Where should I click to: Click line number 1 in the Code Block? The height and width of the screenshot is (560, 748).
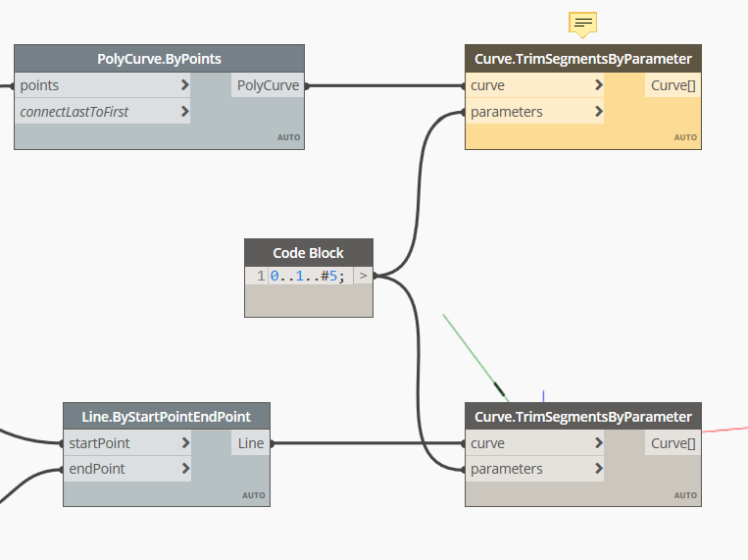pyautogui.click(x=261, y=276)
